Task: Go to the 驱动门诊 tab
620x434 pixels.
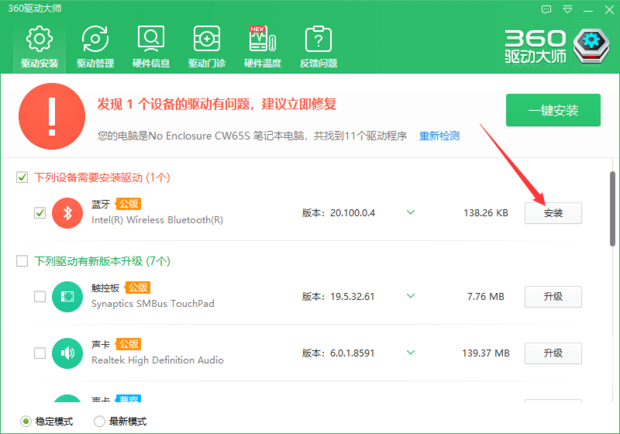Action: pyautogui.click(x=206, y=47)
